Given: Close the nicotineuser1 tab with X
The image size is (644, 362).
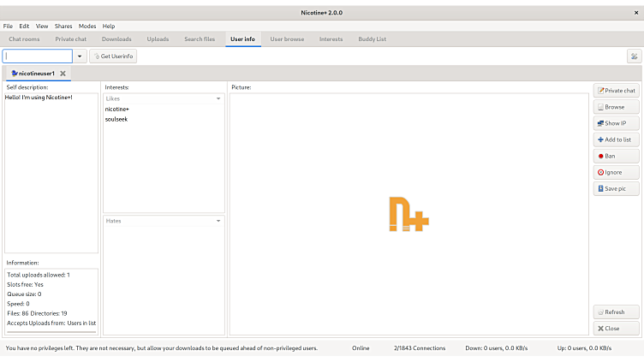Looking at the screenshot, I should tap(63, 74).
